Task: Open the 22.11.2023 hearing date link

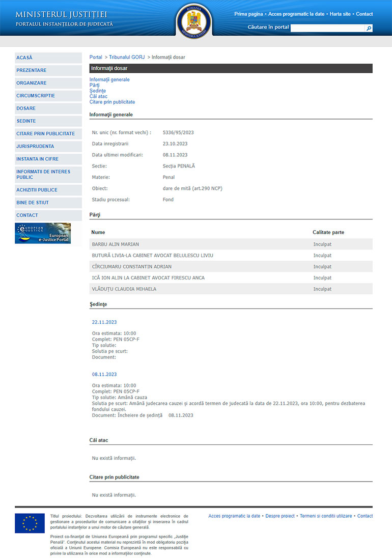Action: click(104, 322)
